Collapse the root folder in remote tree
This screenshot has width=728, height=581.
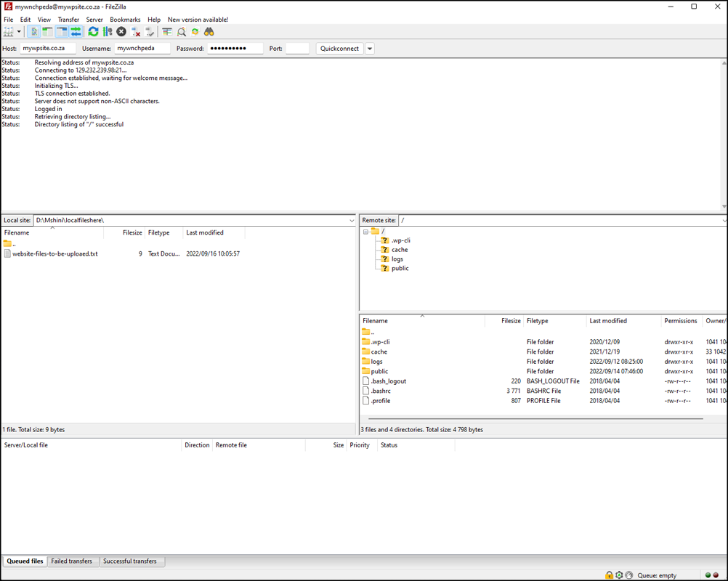click(366, 232)
